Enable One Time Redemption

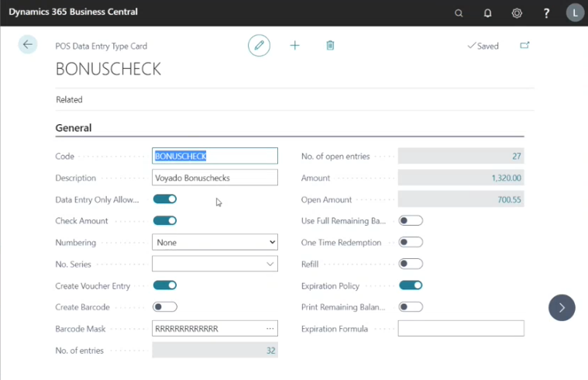(x=411, y=242)
